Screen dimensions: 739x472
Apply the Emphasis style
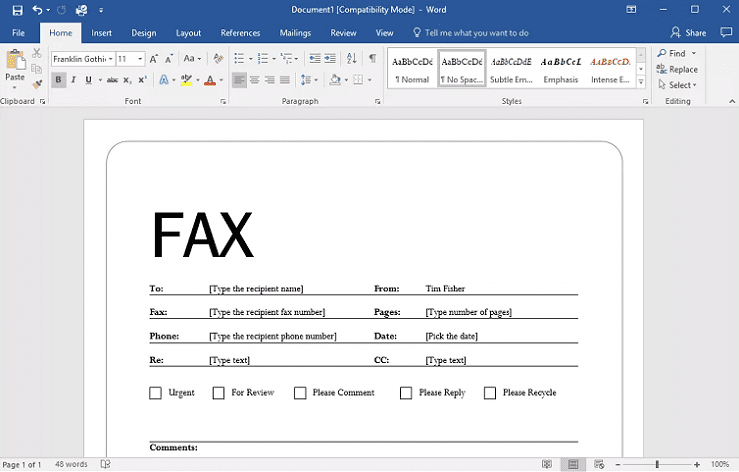[x=560, y=69]
